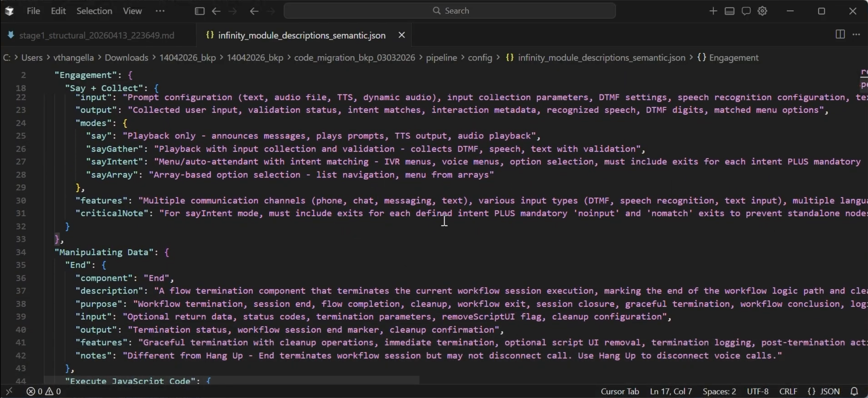Click Spaces: 2 indentation setting
868x398 pixels.
tap(719, 391)
